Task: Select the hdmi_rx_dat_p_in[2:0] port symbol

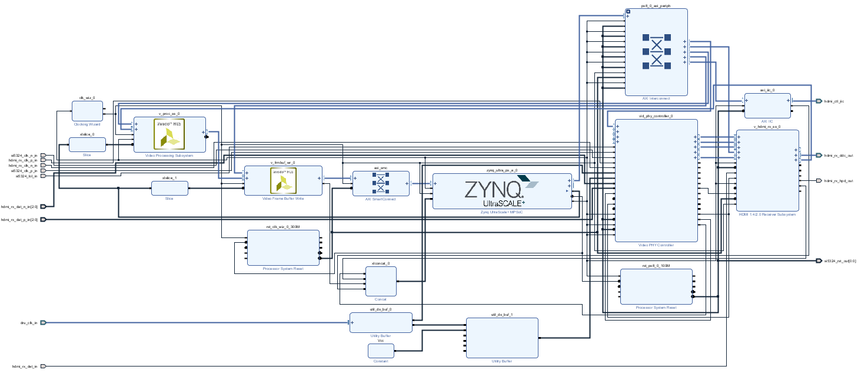Action: [x=43, y=219]
